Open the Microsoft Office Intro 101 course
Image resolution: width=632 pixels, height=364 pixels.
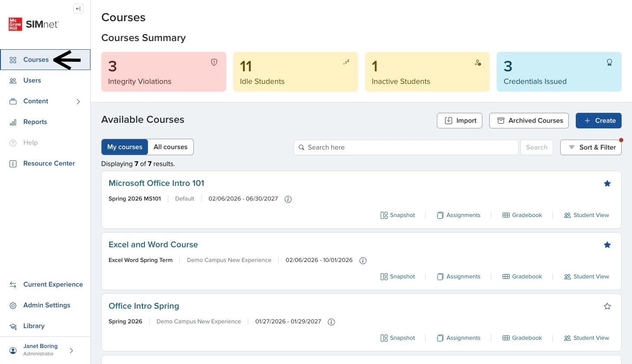[x=156, y=183]
